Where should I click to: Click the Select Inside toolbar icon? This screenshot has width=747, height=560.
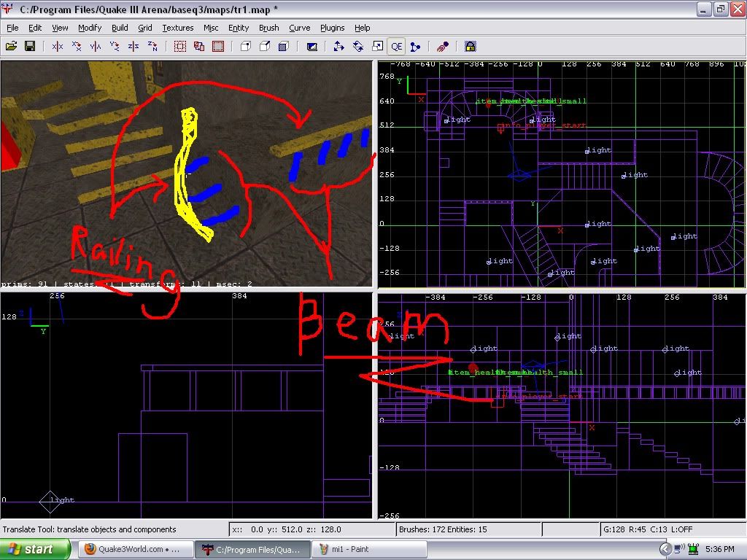[218, 46]
